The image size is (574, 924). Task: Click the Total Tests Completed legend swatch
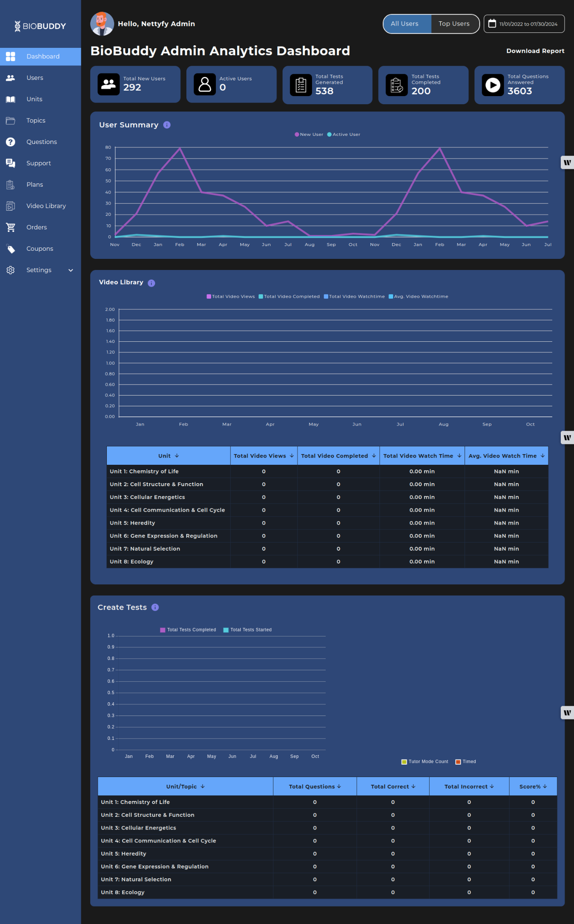pos(162,630)
